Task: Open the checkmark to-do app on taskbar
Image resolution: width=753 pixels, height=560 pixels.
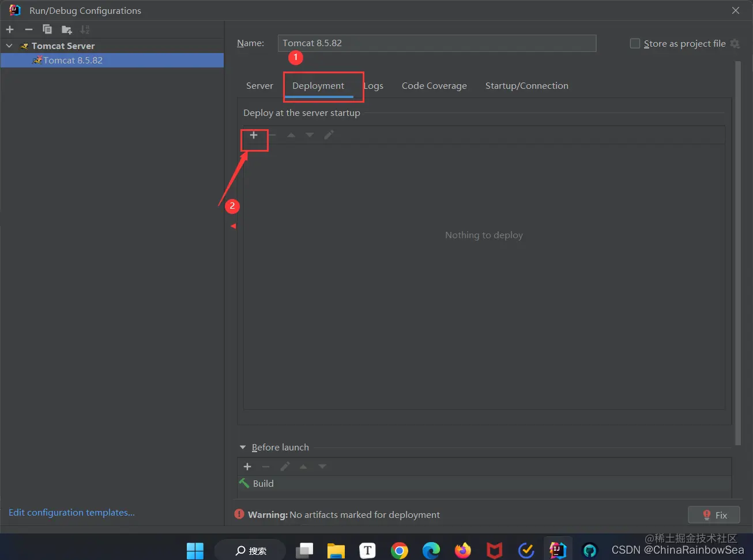Action: pyautogui.click(x=526, y=551)
